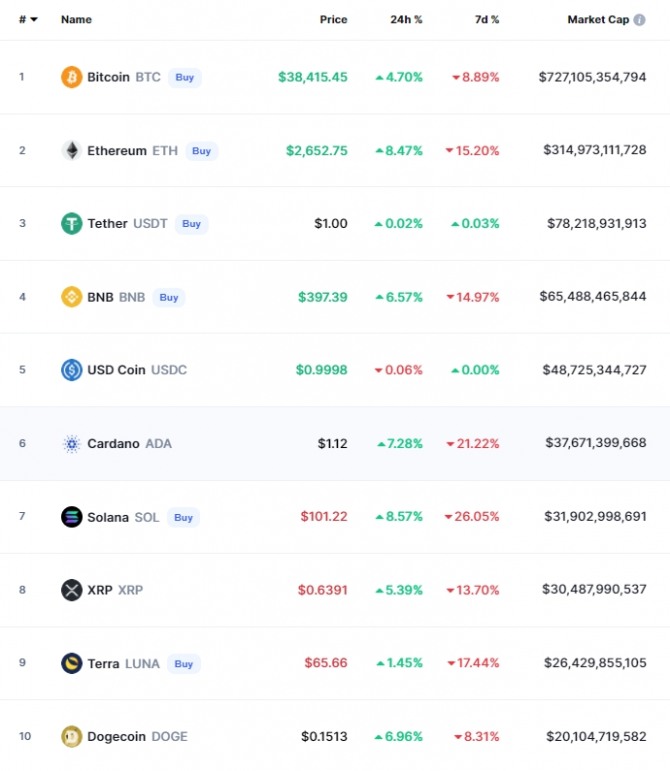
Task: Click the Bitcoin coin logo
Action: (71, 77)
